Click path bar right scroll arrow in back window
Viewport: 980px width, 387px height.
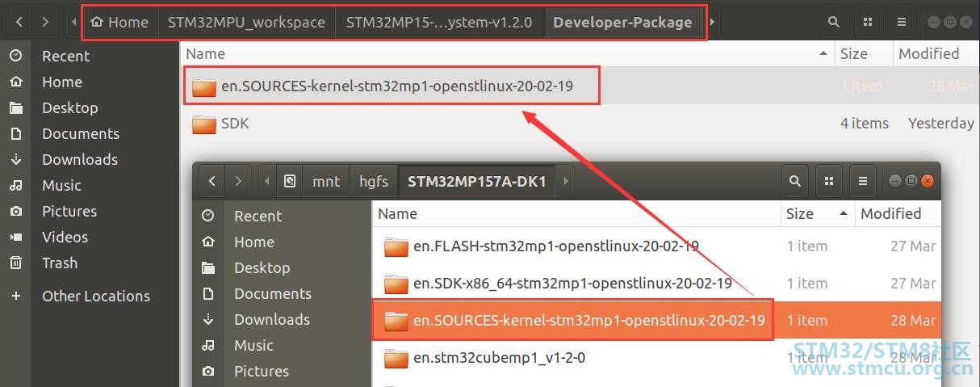[713, 22]
